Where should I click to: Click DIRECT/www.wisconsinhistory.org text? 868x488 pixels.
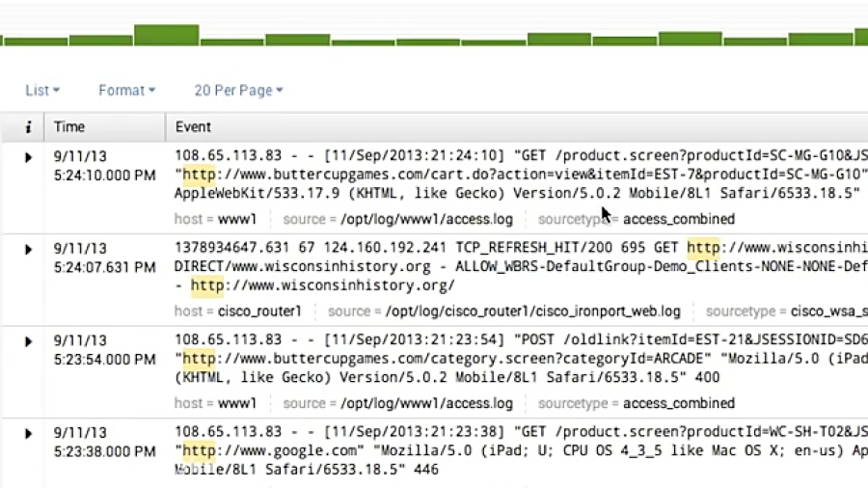tap(302, 267)
